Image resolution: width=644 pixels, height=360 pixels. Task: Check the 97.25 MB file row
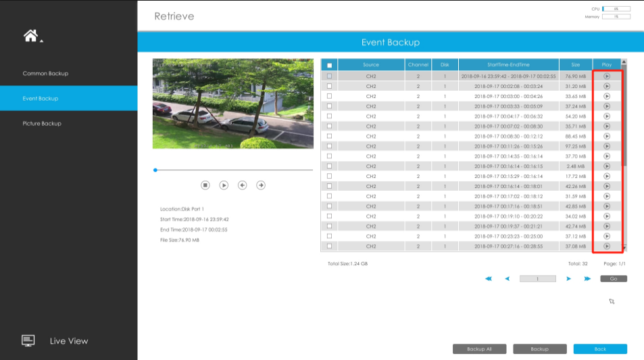329,146
